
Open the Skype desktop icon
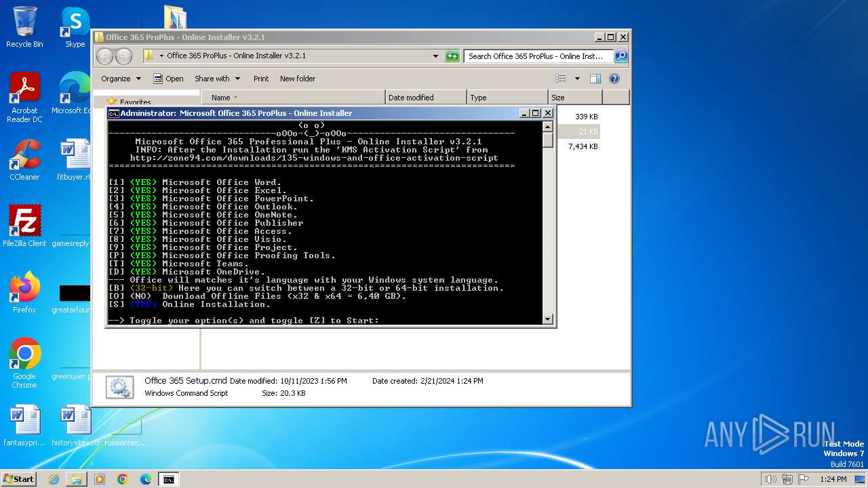click(75, 27)
